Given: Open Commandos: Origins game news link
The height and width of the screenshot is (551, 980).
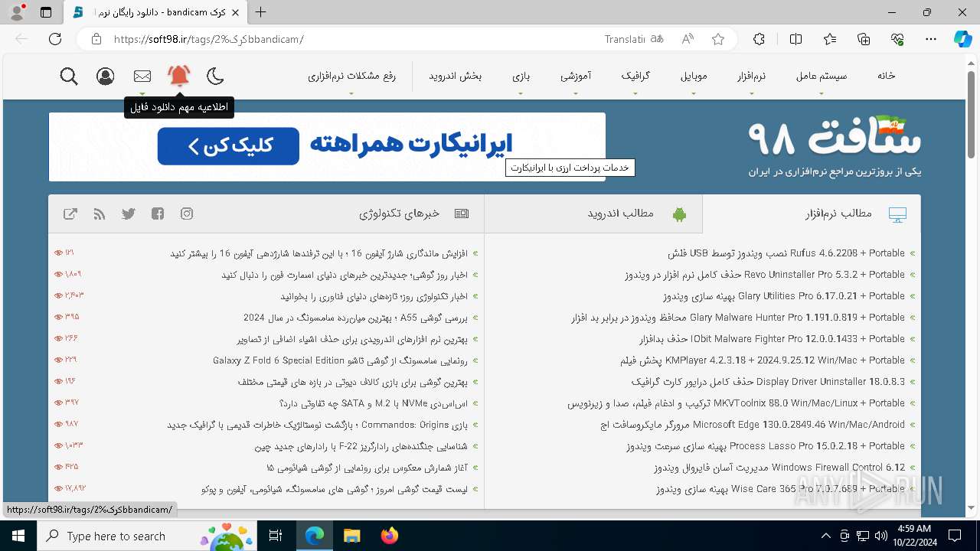Looking at the screenshot, I should [317, 425].
